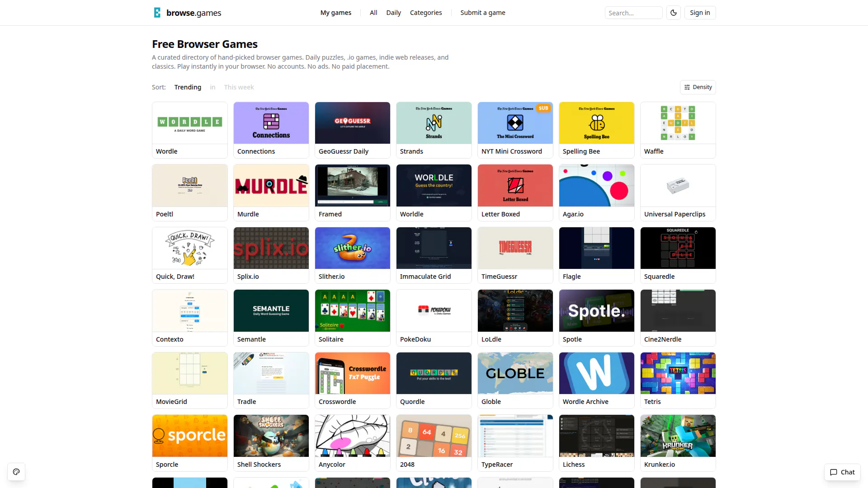Click the Immaculate Grid title link

(425, 277)
